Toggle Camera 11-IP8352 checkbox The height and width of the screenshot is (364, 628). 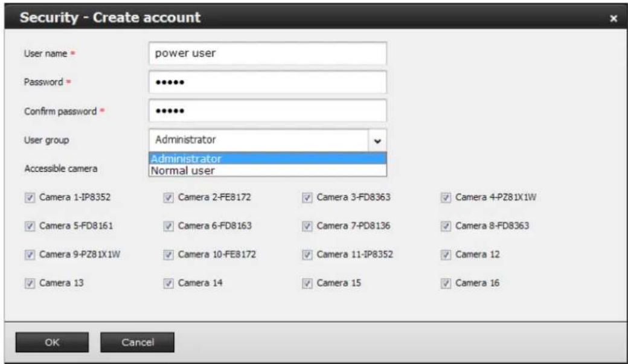(307, 255)
